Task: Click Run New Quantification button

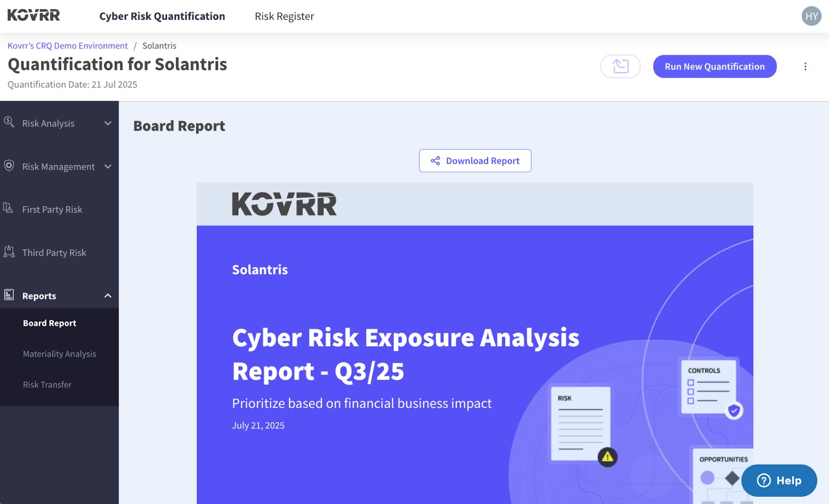Action: pyautogui.click(x=714, y=66)
